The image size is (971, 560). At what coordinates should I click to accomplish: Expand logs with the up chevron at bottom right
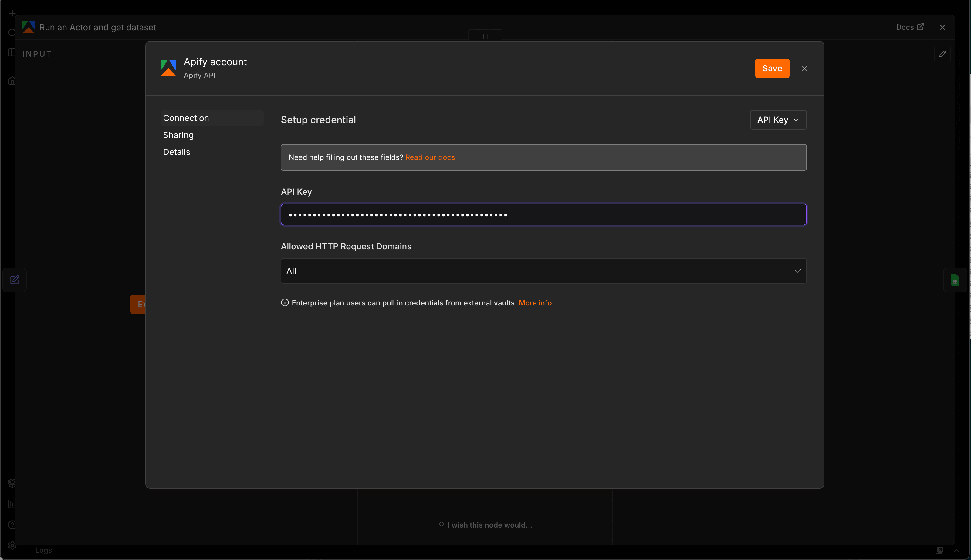coord(956,550)
